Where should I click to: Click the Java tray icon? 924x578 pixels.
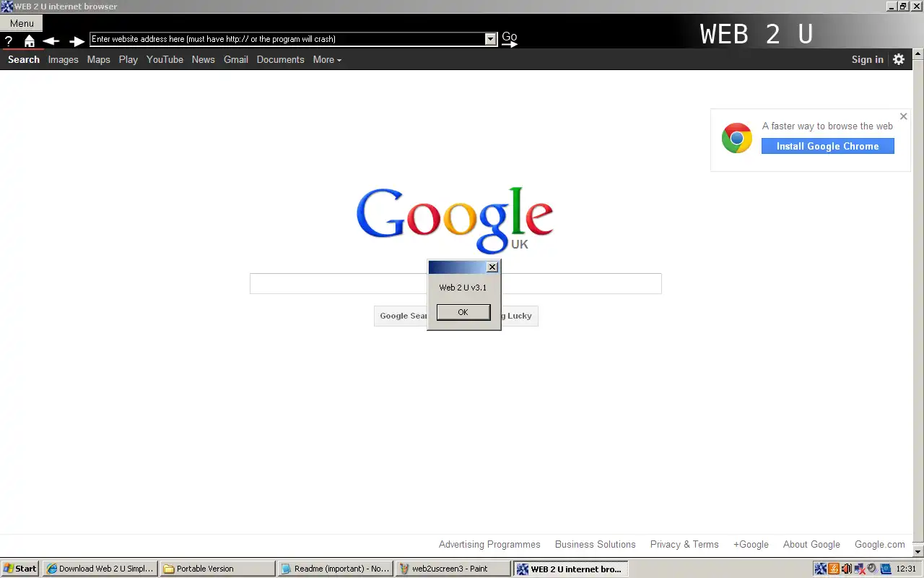pyautogui.click(x=834, y=569)
